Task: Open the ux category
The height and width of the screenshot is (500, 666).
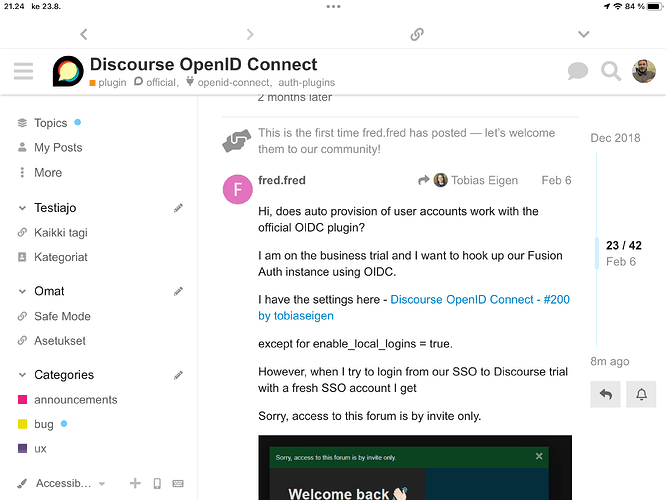Action: pos(40,449)
